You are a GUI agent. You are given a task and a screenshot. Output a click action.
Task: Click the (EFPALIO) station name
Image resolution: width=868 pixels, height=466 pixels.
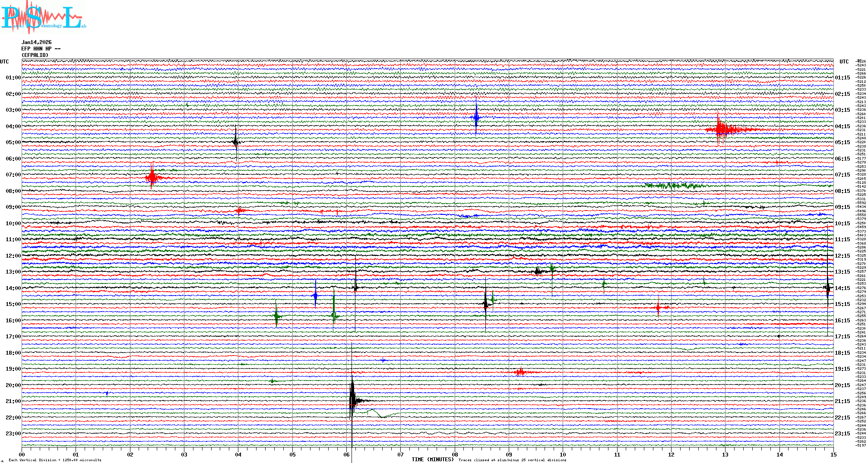click(x=35, y=55)
